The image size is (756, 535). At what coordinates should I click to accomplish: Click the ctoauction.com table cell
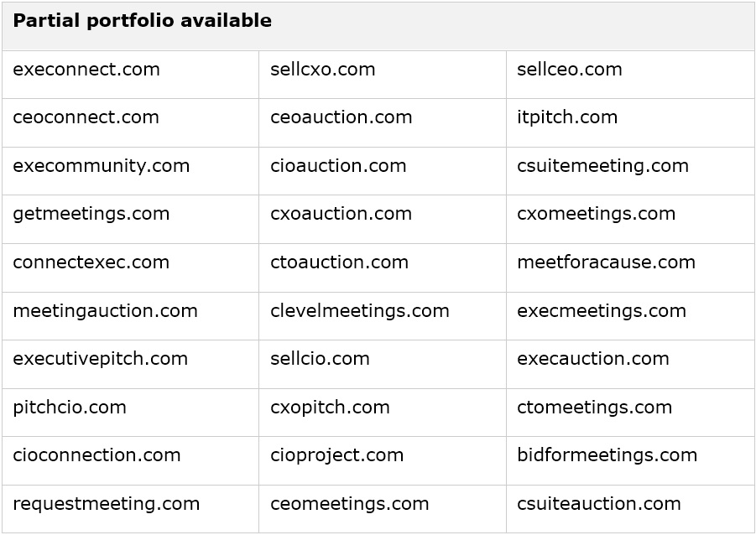click(x=339, y=262)
